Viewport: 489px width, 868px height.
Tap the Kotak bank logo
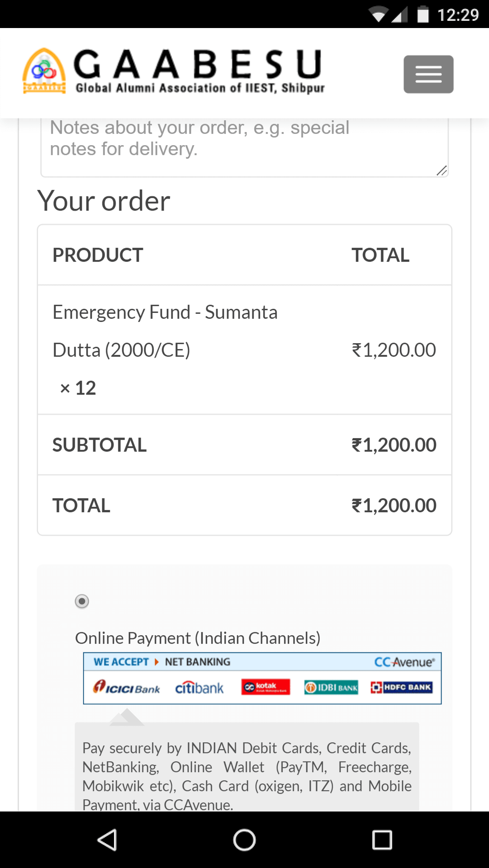pyautogui.click(x=266, y=687)
